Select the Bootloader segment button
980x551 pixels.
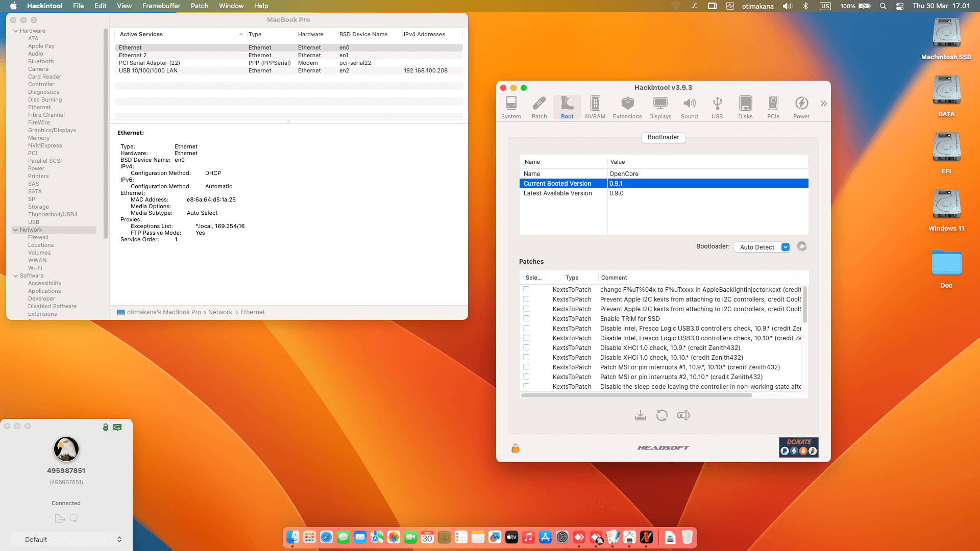tap(663, 137)
